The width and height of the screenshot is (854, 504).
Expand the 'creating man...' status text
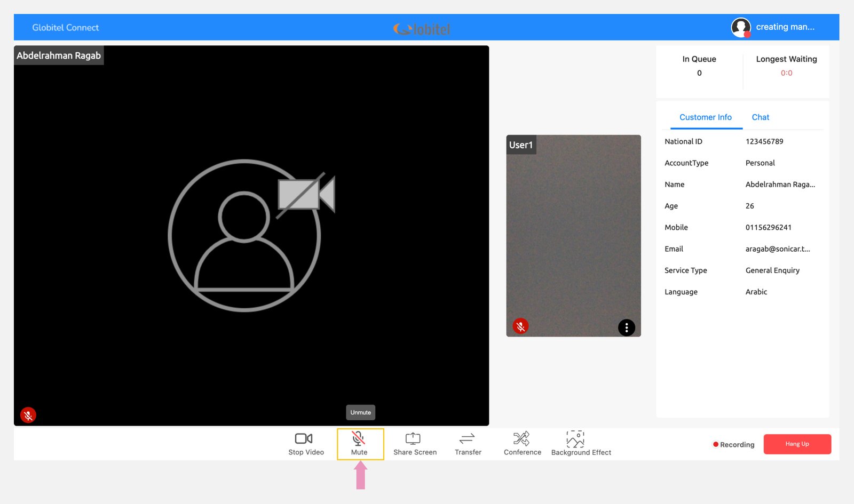point(785,27)
